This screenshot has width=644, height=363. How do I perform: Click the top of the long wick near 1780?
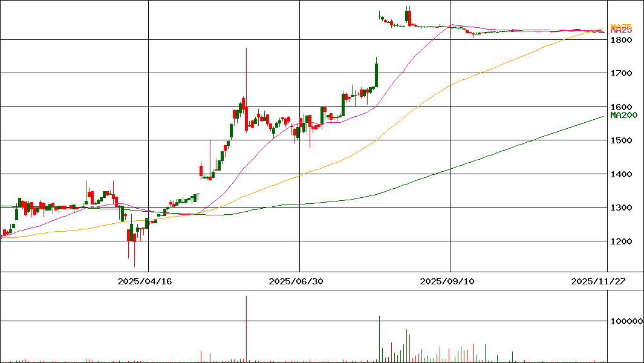[247, 48]
